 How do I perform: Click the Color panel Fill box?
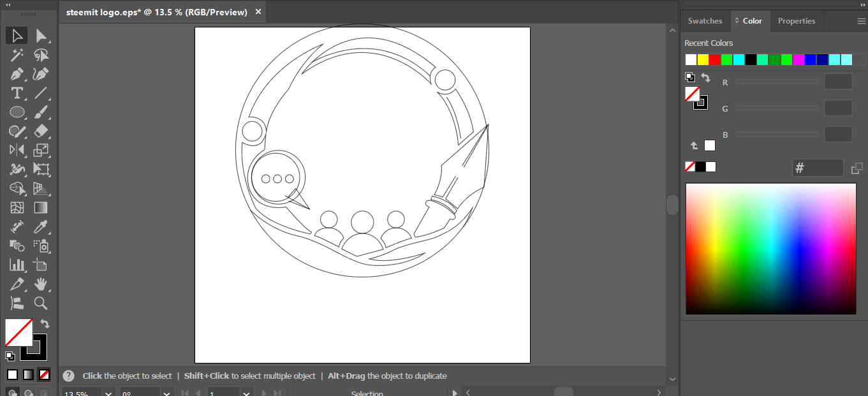(x=693, y=94)
